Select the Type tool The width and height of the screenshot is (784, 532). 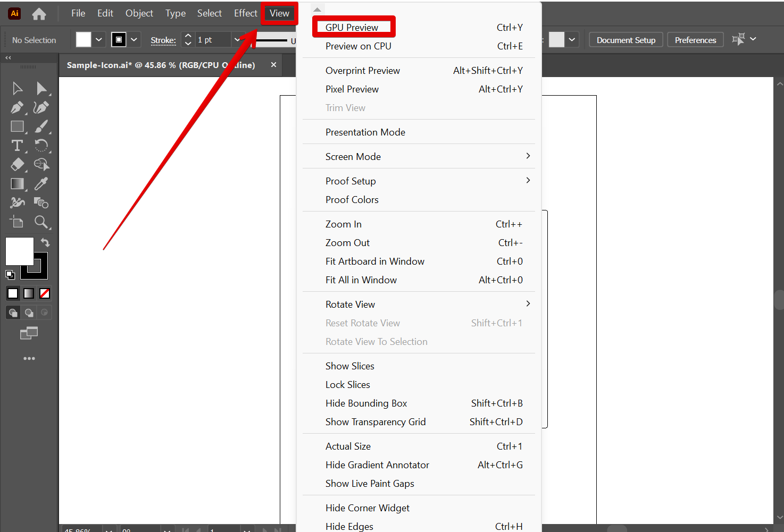17,146
